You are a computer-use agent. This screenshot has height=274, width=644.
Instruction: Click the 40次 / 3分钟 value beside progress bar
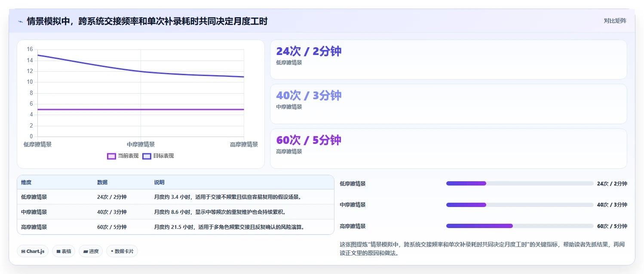click(x=612, y=205)
